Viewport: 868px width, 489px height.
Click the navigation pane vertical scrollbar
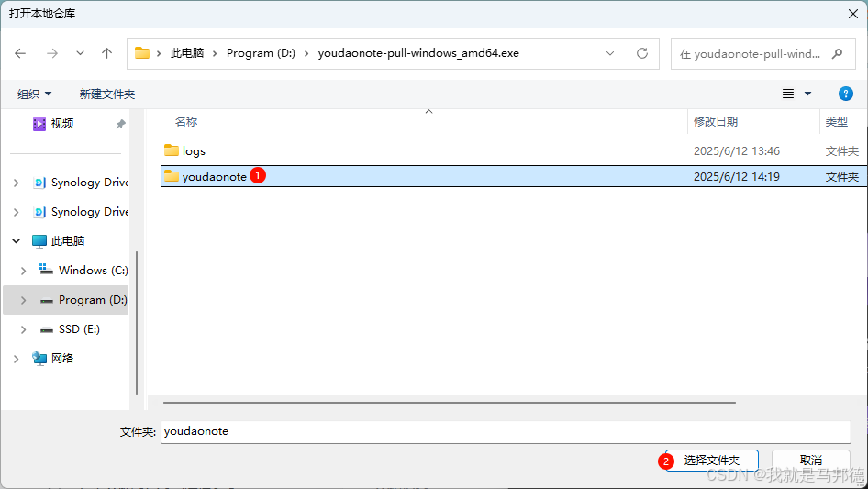(136, 322)
